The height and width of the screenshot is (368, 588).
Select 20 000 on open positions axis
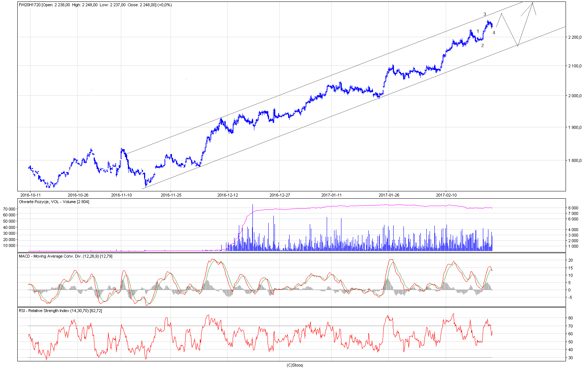click(9, 240)
